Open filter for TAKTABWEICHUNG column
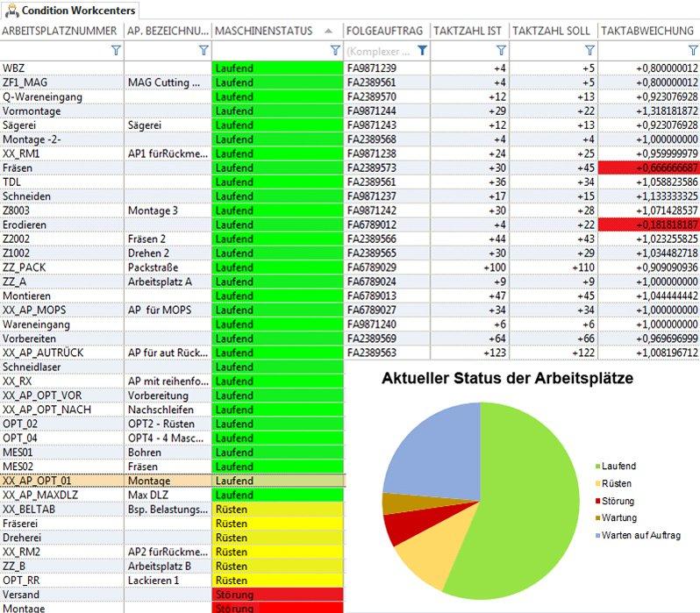 (x=693, y=51)
